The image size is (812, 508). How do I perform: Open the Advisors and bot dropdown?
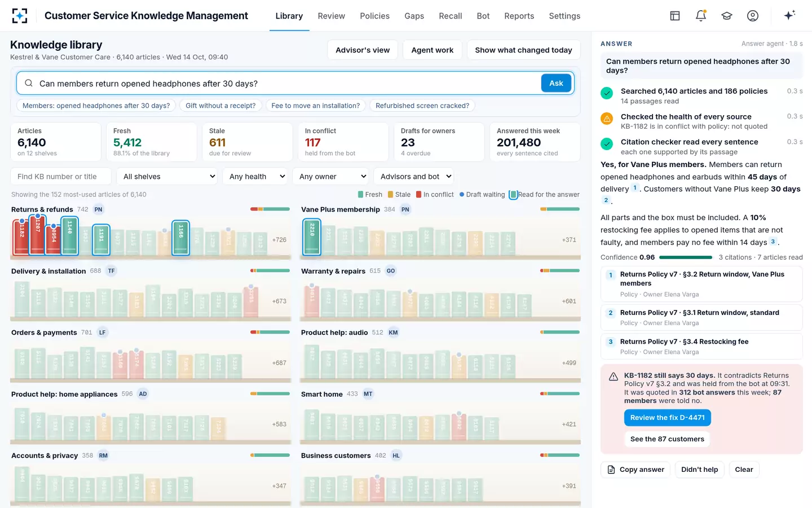tap(413, 176)
